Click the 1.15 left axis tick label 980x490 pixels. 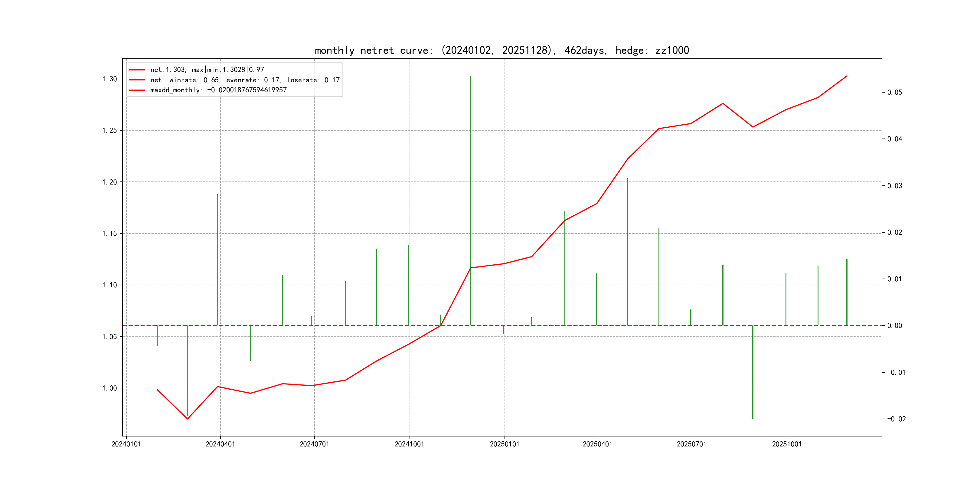point(109,234)
